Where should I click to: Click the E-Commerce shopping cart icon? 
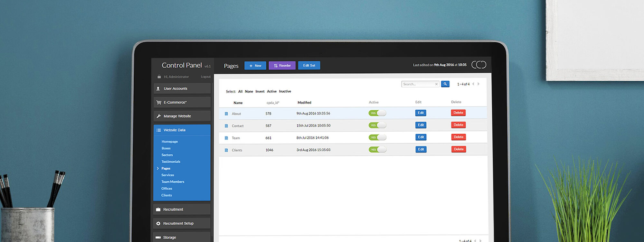pyautogui.click(x=159, y=102)
